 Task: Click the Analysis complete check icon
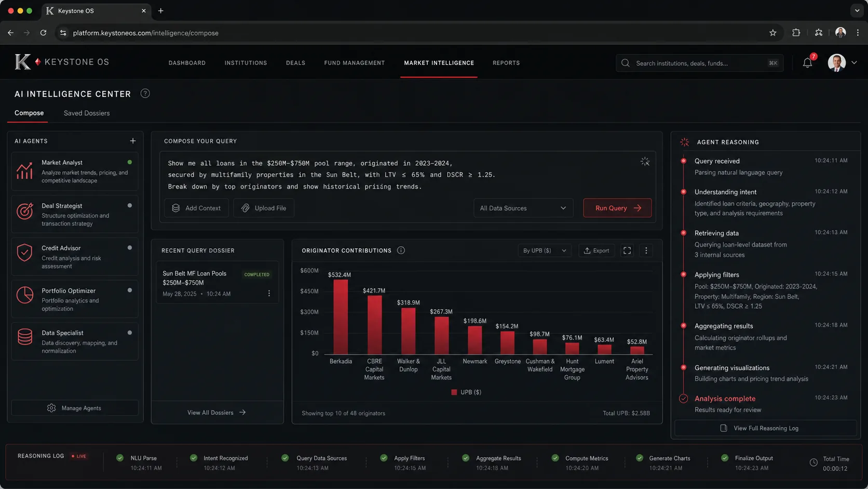(684, 399)
